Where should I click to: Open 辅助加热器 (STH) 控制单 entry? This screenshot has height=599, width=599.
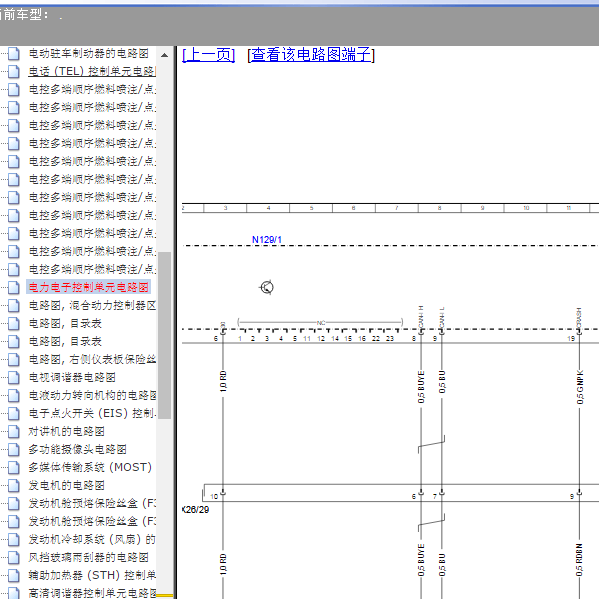[x=92, y=575]
